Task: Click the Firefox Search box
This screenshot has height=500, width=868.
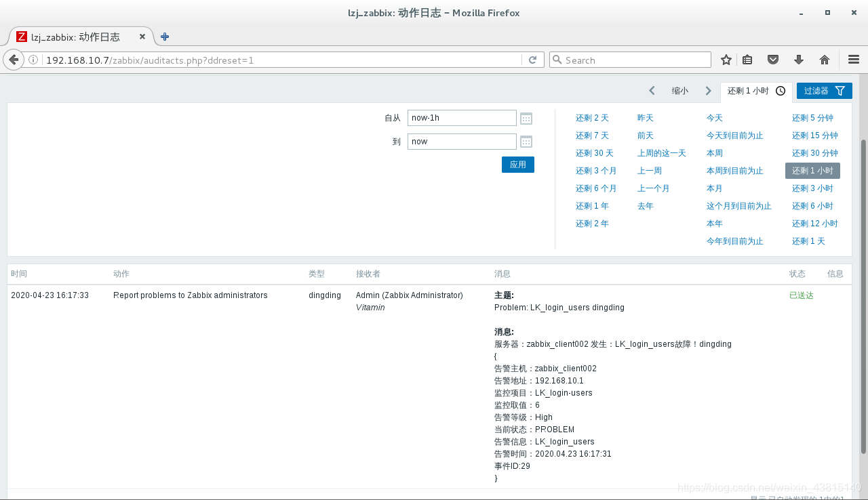Action: 630,60
